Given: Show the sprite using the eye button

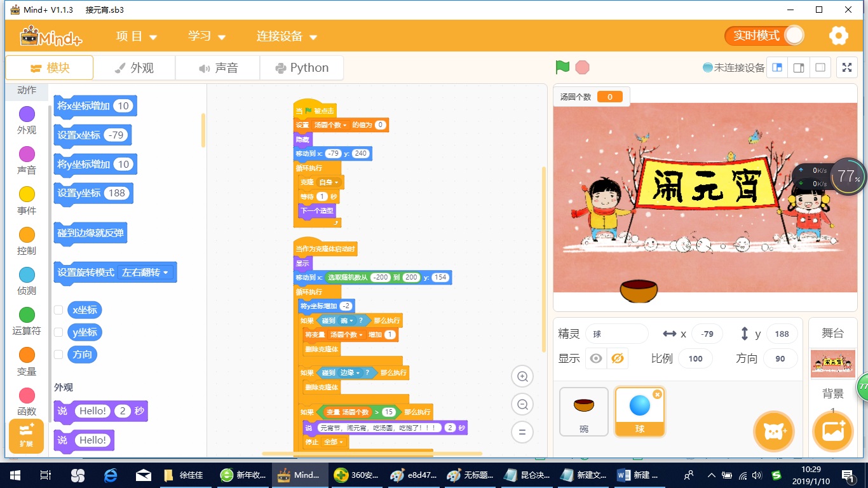Looking at the screenshot, I should click(596, 358).
